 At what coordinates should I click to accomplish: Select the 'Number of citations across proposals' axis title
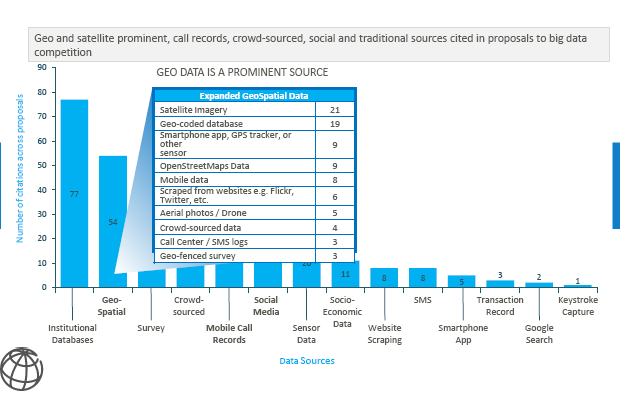pyautogui.click(x=19, y=168)
